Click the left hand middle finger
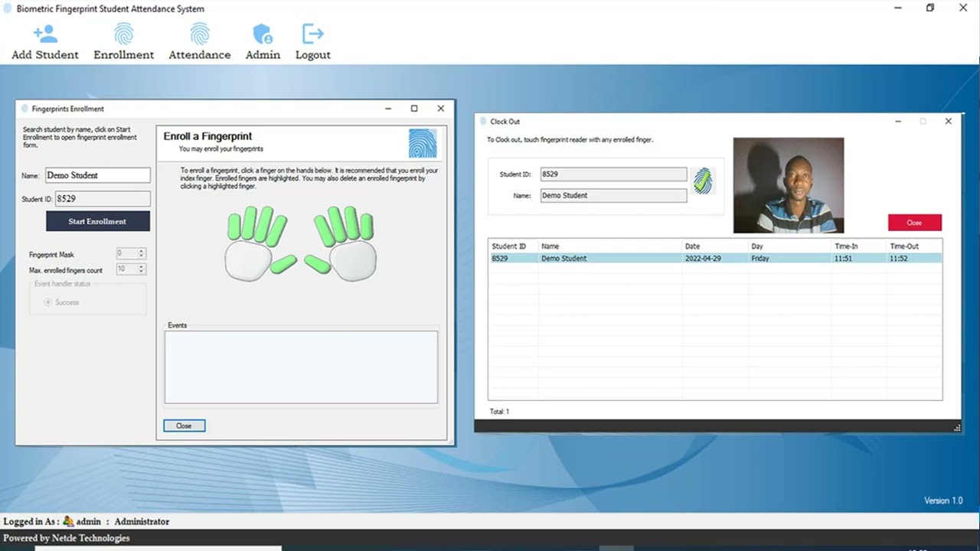This screenshot has height=551, width=980. pyautogui.click(x=263, y=224)
